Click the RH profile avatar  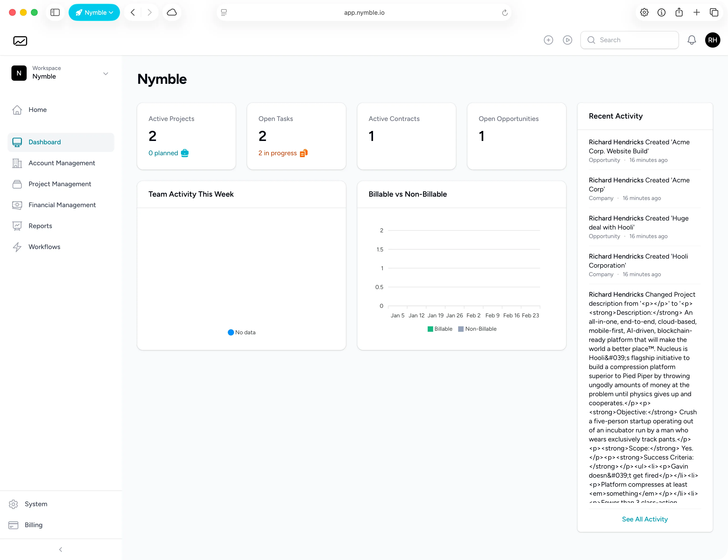point(713,40)
